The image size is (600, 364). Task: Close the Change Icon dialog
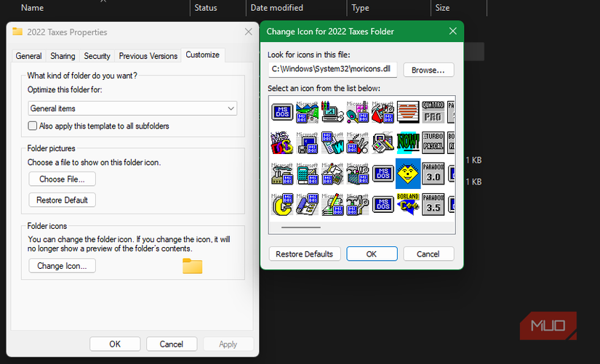[452, 31]
